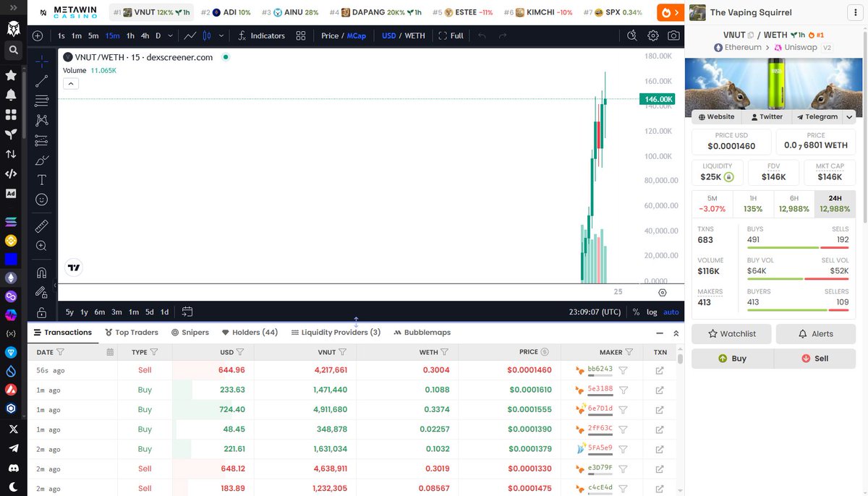Viewport: 868px width, 496px height.
Task: Toggle magnet mode for drawings
Action: (x=42, y=273)
